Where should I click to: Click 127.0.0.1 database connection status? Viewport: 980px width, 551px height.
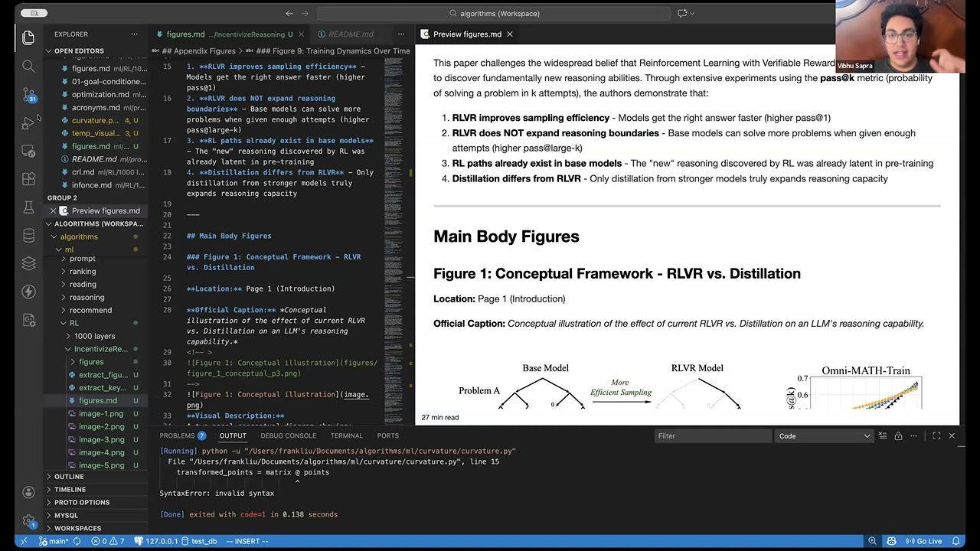coord(155,541)
